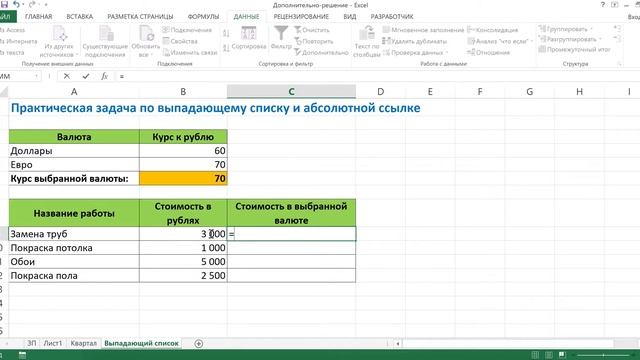
Task: Click Cancel (X) in formula bar
Action: click(67, 76)
